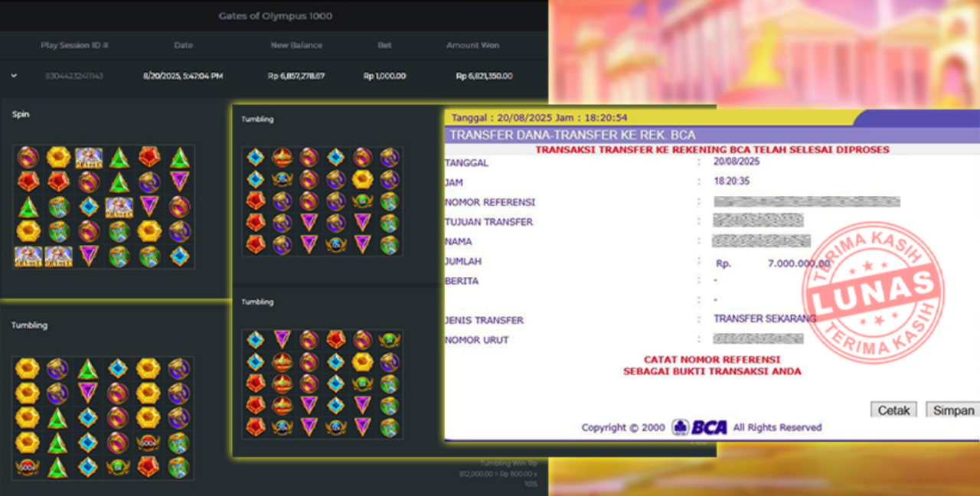Click the time value 18:20:35
The height and width of the screenshot is (496, 980).
[731, 182]
